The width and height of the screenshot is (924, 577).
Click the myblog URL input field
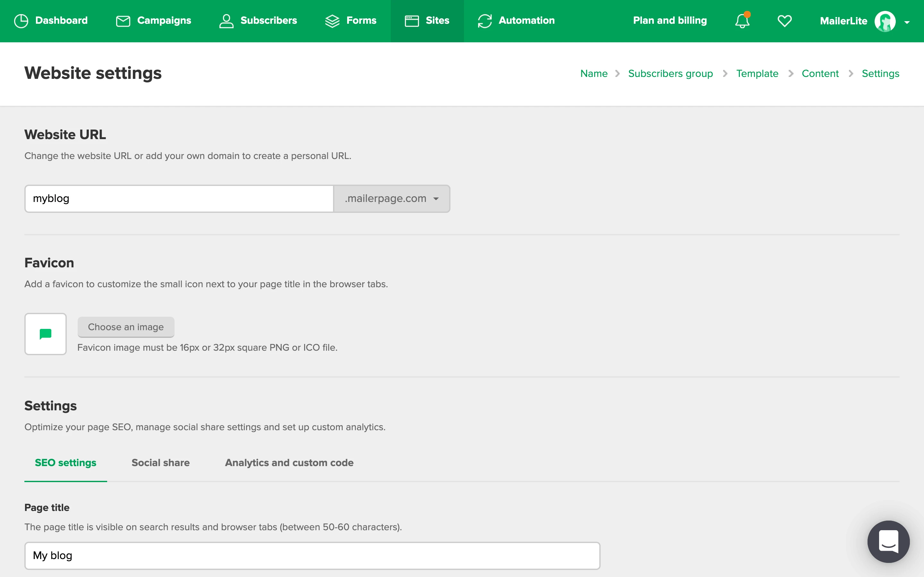[179, 199]
